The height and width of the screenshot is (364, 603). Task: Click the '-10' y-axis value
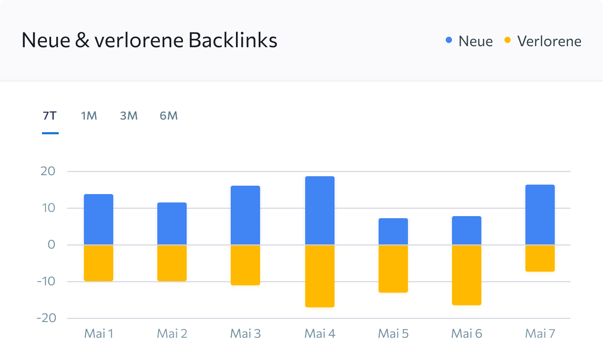click(46, 281)
